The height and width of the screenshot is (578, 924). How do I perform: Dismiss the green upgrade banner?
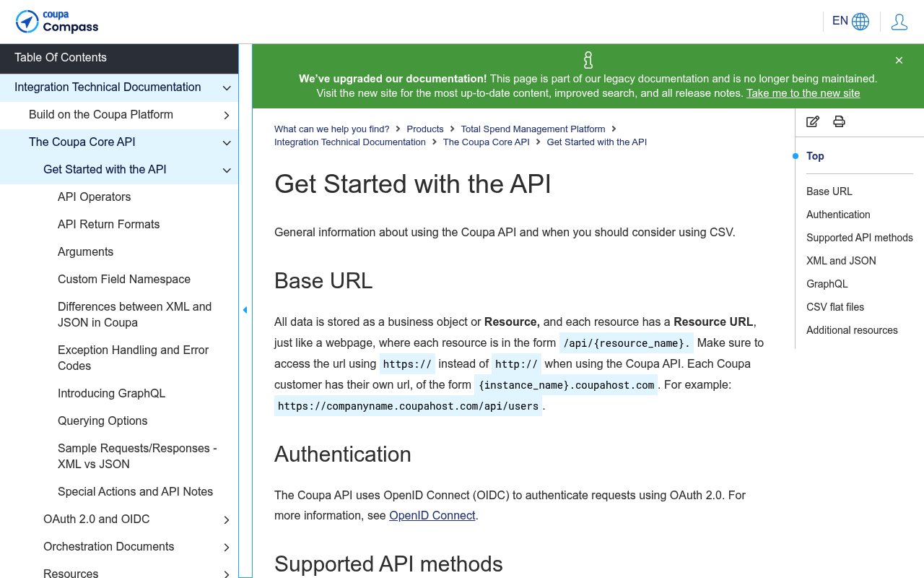[899, 61]
